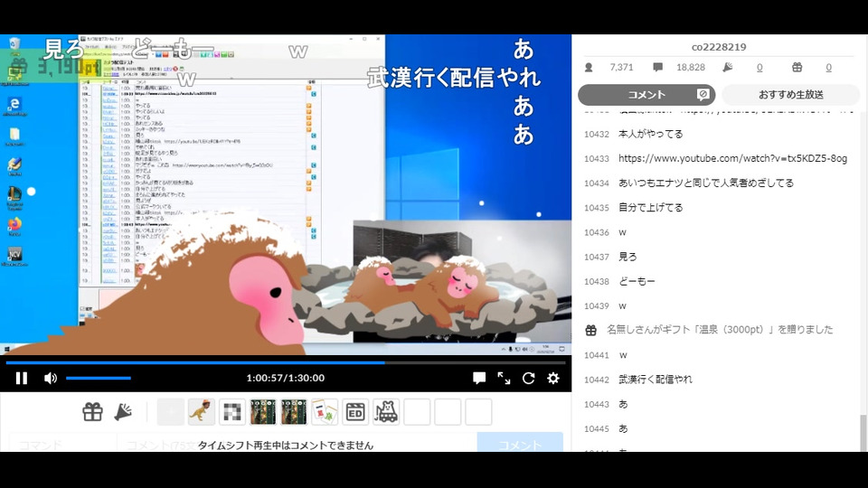
Task: Open the gift box icon below player
Action: coord(92,412)
